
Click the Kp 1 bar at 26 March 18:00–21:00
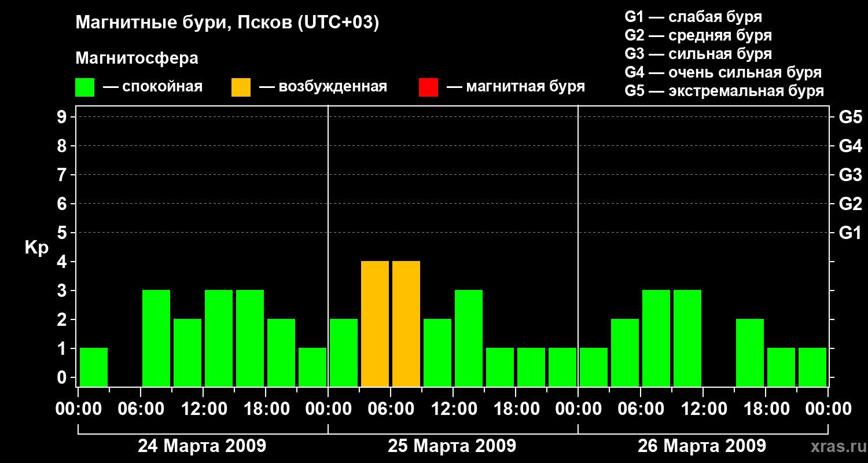(x=781, y=368)
